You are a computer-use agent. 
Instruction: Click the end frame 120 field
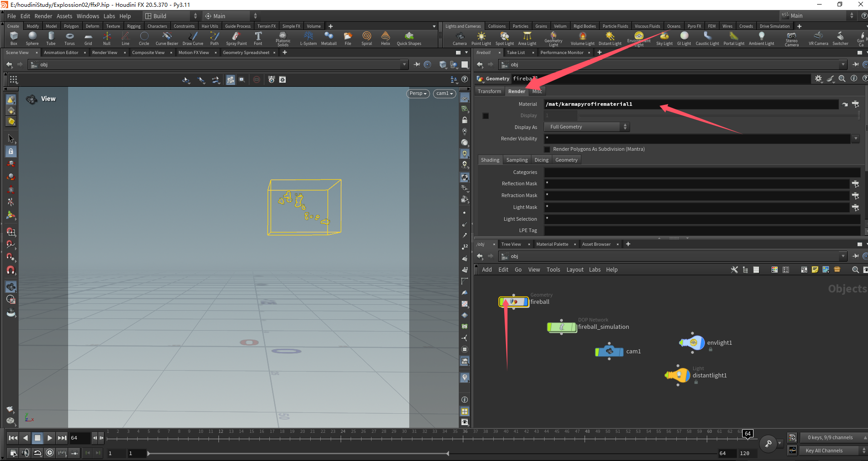[748, 453]
